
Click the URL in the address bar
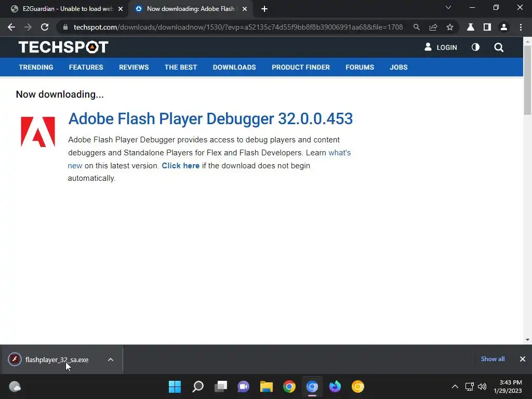point(238,27)
